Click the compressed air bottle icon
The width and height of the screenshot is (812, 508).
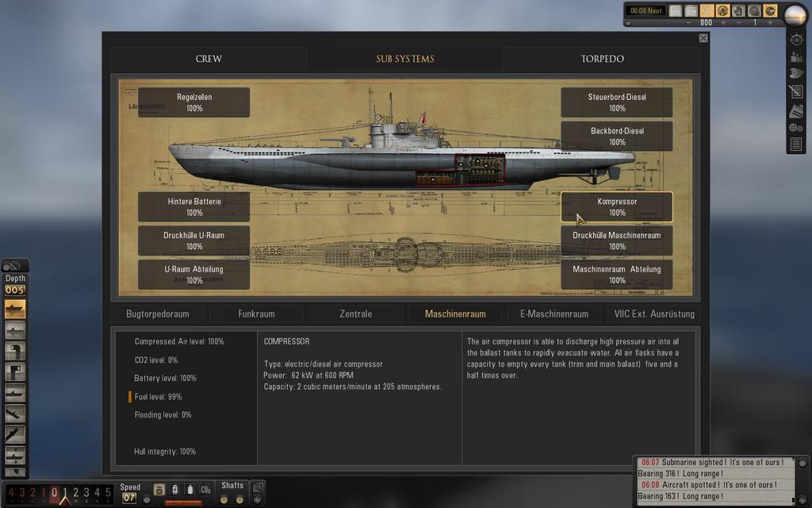[x=190, y=489]
